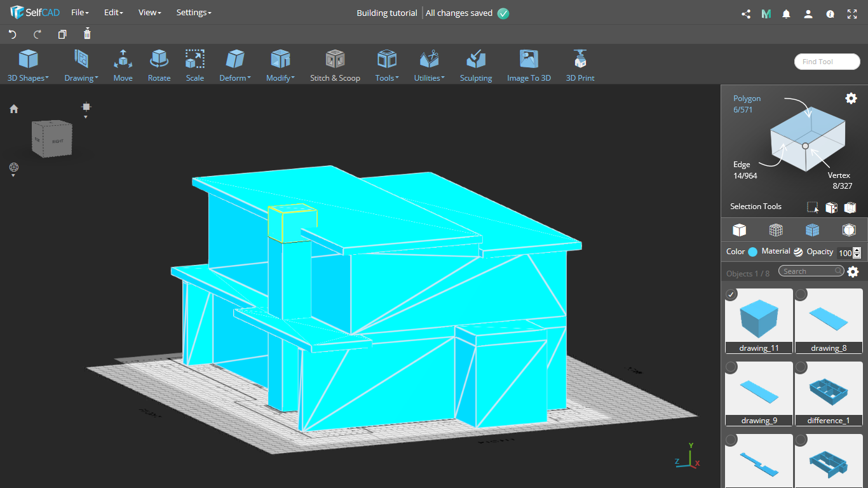Click the third Selection Tools icon
This screenshot has height=488, width=868.
pyautogui.click(x=850, y=207)
